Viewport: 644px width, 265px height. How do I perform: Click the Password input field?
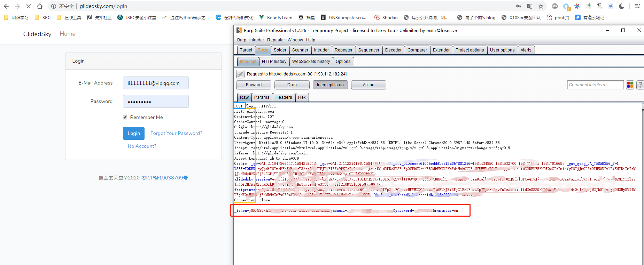tap(156, 102)
